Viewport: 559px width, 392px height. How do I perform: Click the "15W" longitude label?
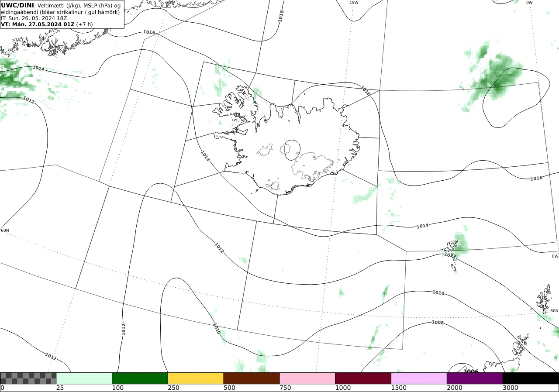(x=354, y=3)
